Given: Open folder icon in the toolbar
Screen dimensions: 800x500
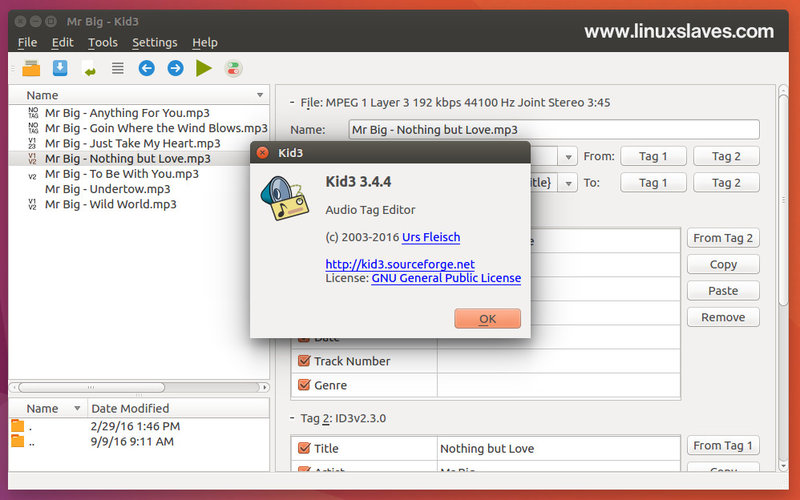Looking at the screenshot, I should click(x=31, y=68).
